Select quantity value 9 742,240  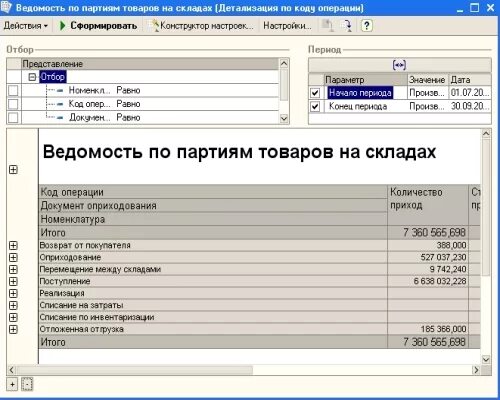(x=428, y=270)
